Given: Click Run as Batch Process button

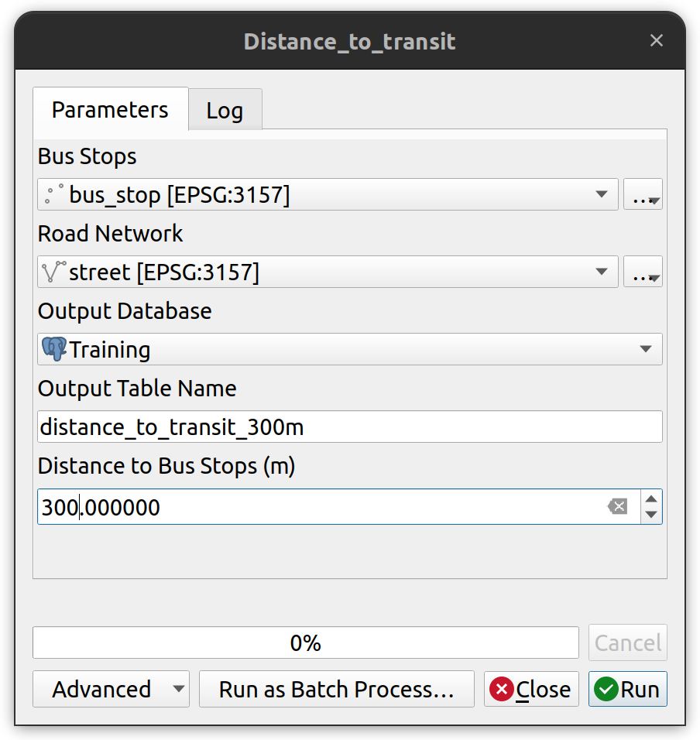Looking at the screenshot, I should coord(337,689).
